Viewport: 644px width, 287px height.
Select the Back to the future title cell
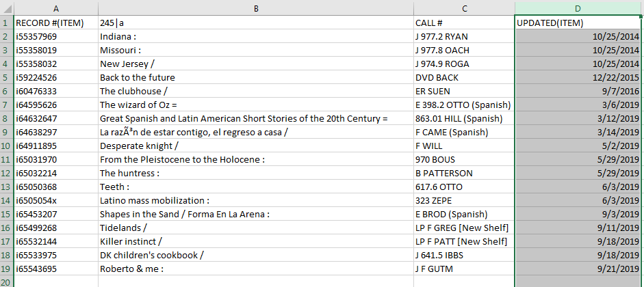coord(255,77)
